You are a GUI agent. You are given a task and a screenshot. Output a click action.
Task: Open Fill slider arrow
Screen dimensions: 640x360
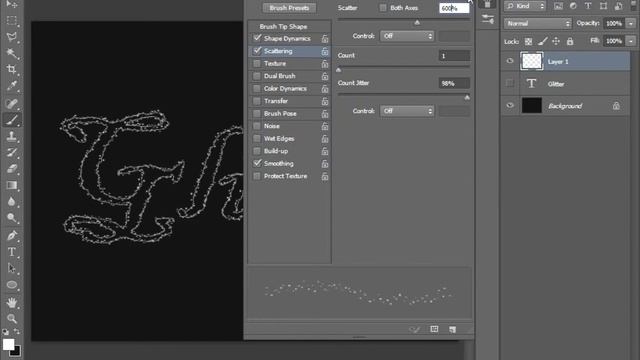point(631,41)
